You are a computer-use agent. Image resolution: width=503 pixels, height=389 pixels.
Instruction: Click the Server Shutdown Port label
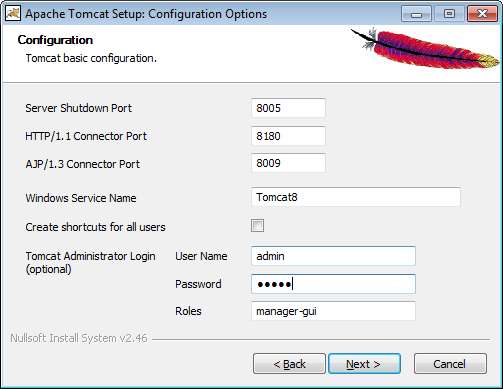(79, 108)
